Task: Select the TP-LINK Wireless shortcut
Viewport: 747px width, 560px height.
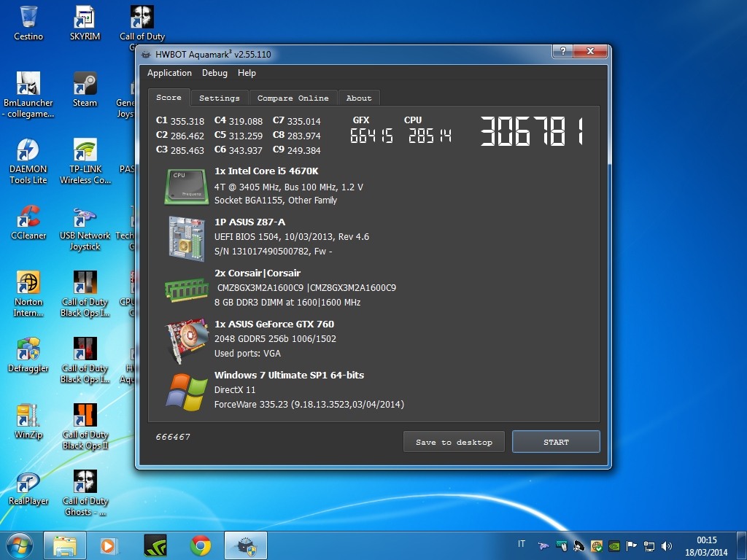Action: [85, 161]
